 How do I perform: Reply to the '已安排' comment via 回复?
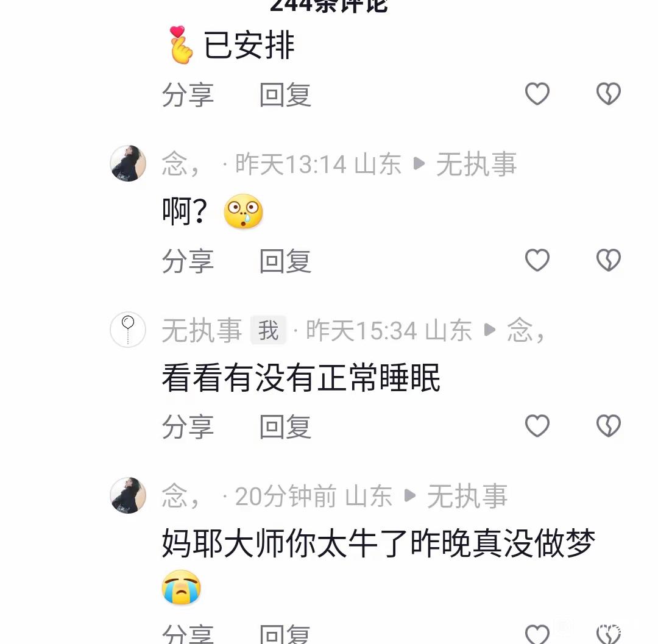click(x=285, y=95)
